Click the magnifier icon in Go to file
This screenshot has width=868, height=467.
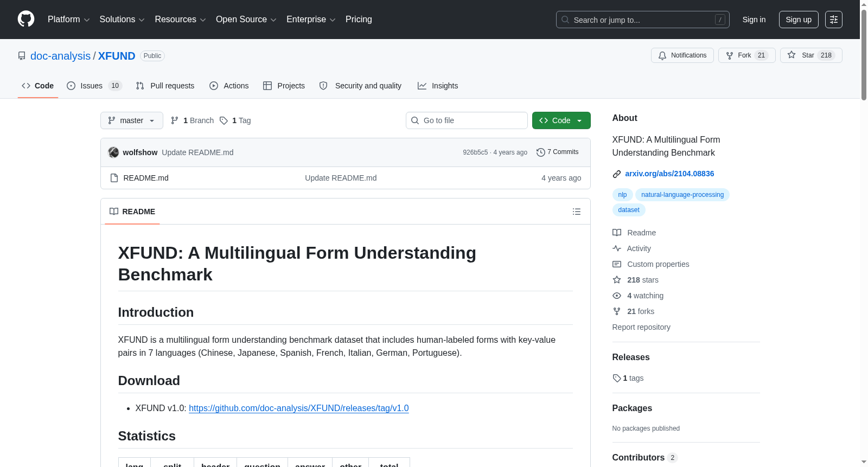tap(415, 120)
